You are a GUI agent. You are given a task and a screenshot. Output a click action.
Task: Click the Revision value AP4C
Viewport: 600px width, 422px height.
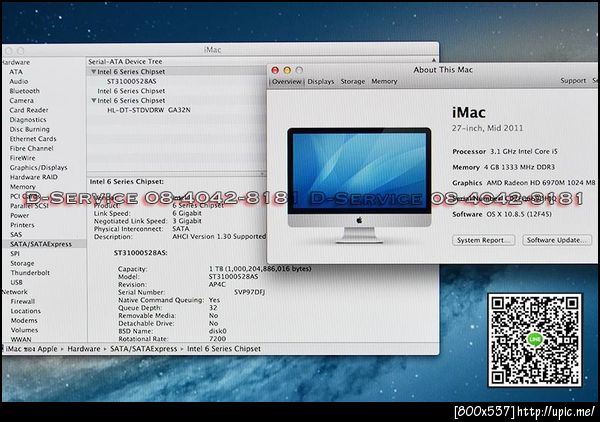click(x=217, y=285)
